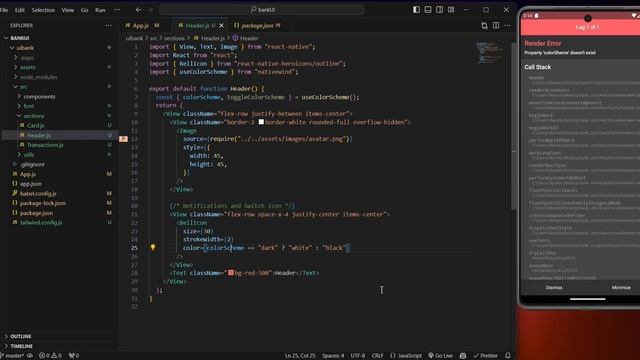This screenshot has width=640, height=360.
Task: Expand the .expo folder
Action: [x=59, y=58]
